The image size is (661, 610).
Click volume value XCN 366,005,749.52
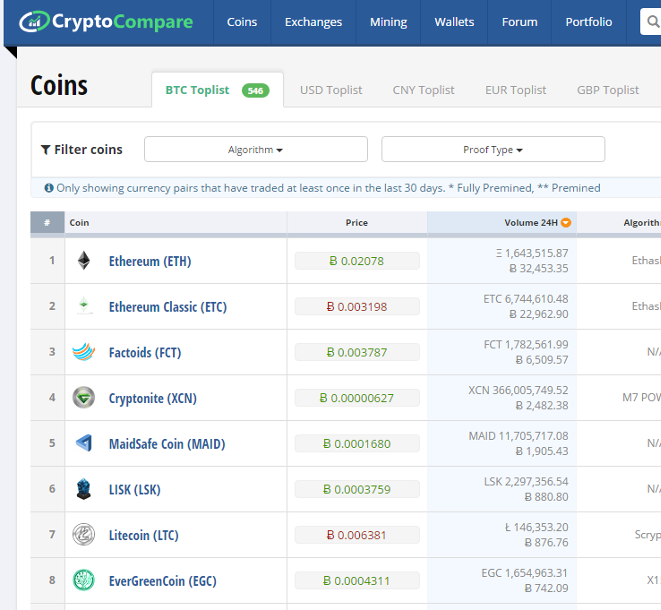coord(519,390)
